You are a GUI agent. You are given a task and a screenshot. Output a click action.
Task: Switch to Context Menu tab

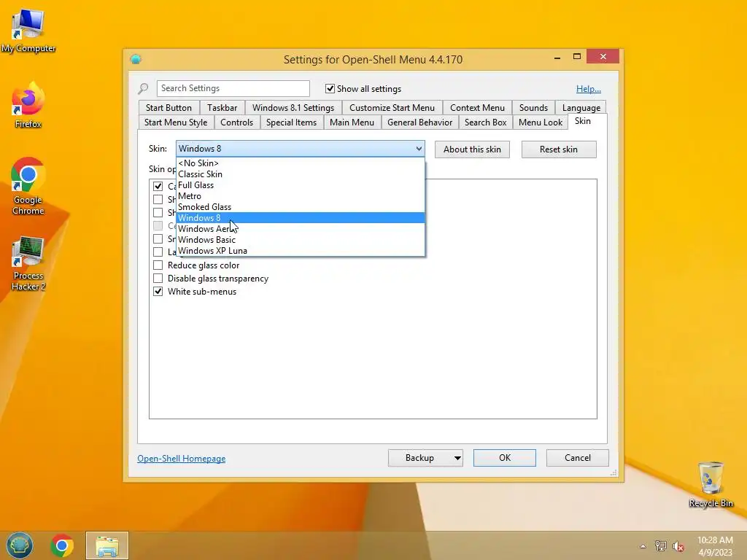pyautogui.click(x=477, y=108)
